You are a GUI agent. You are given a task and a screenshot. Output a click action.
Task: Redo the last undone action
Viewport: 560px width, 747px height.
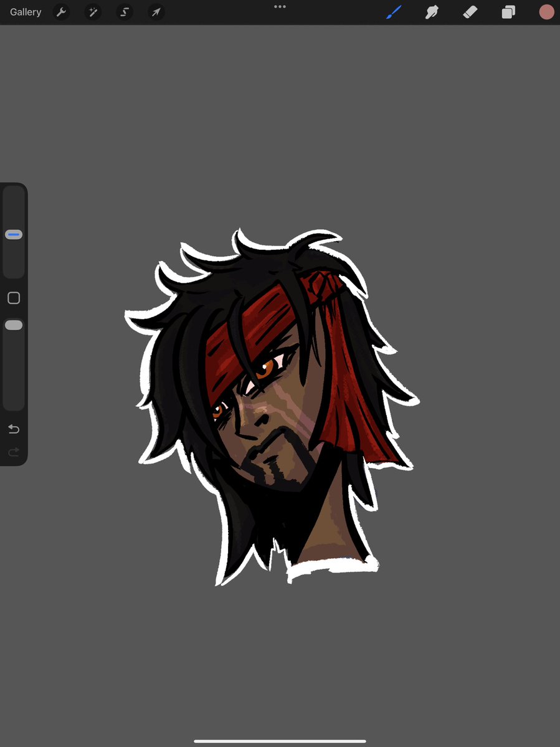pyautogui.click(x=14, y=452)
